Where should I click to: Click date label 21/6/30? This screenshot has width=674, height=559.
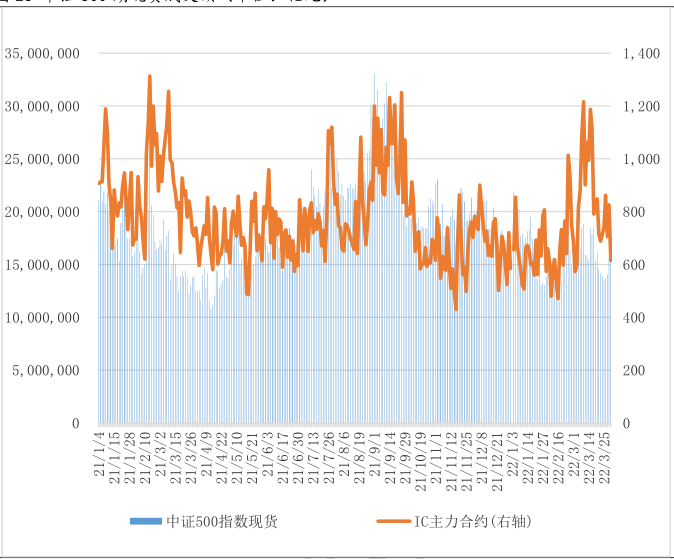pyautogui.click(x=298, y=458)
